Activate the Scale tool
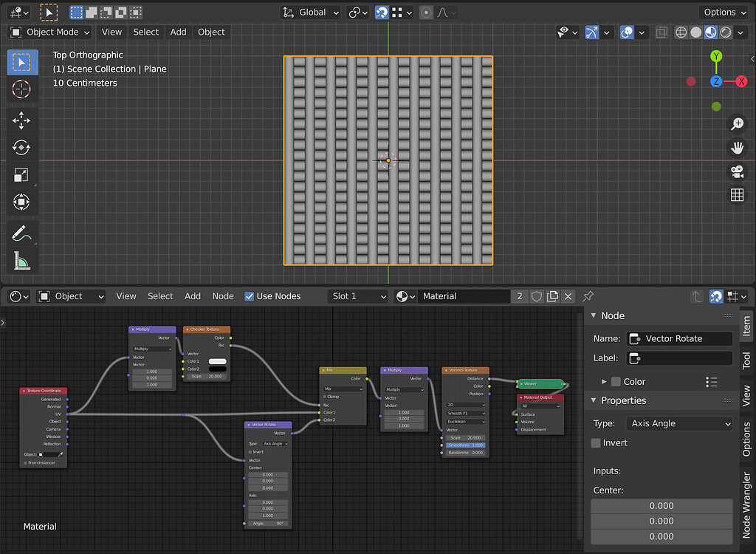This screenshot has height=554, width=756. 21,174
